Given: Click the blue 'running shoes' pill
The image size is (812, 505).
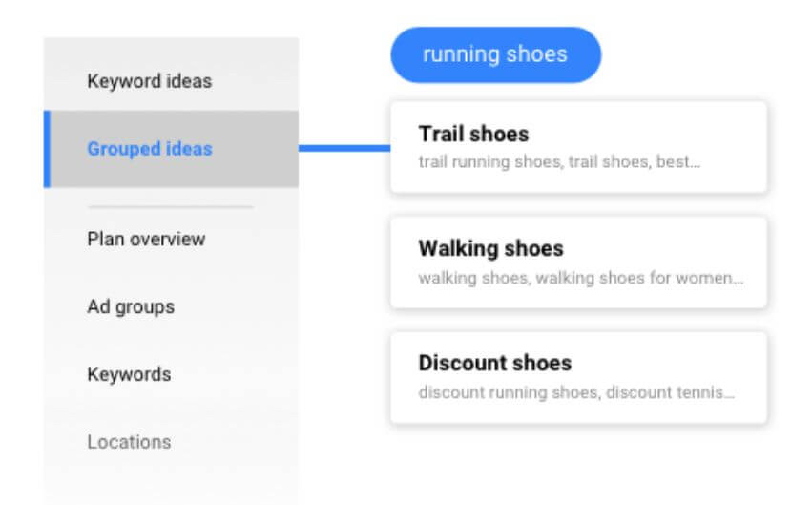Looking at the screenshot, I should click(x=495, y=54).
